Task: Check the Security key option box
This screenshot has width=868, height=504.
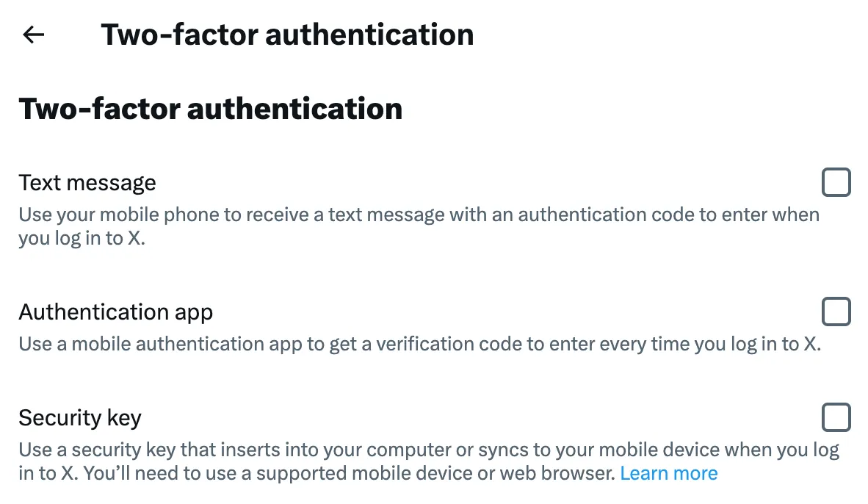Action: (836, 417)
